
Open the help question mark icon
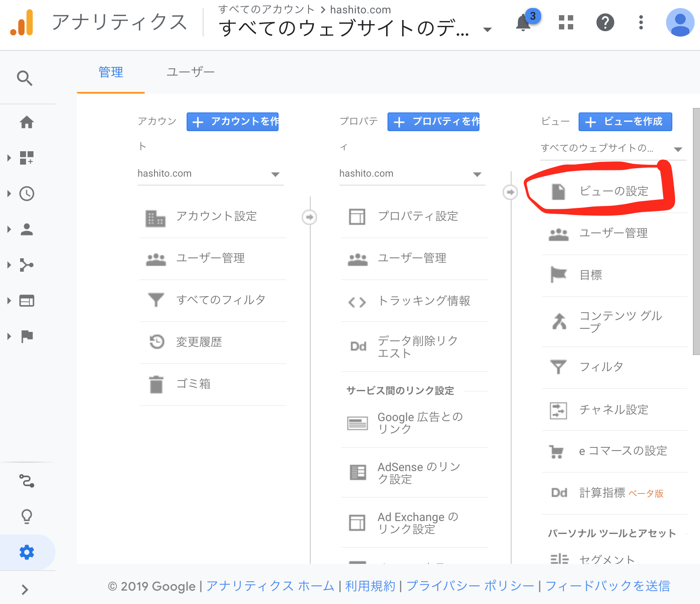605,22
